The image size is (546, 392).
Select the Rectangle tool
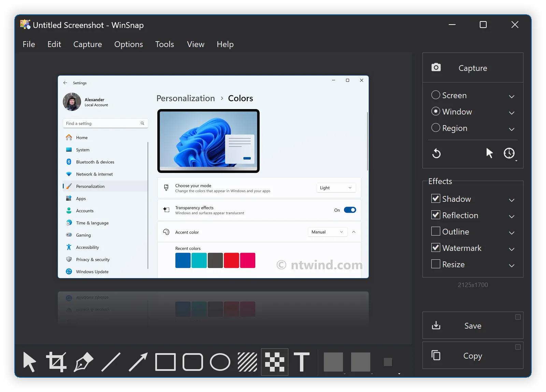166,362
